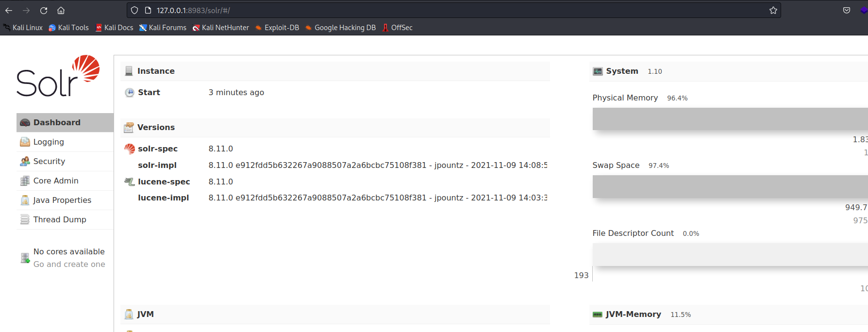Click the browser reload button

(x=44, y=10)
